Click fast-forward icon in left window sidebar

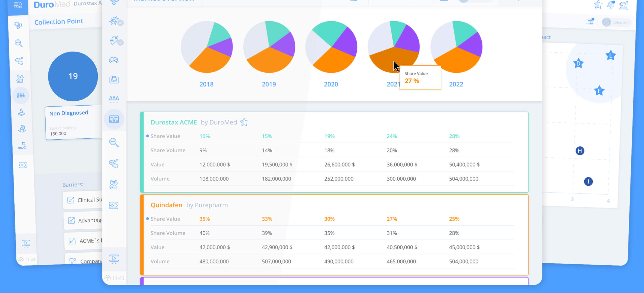(x=23, y=165)
